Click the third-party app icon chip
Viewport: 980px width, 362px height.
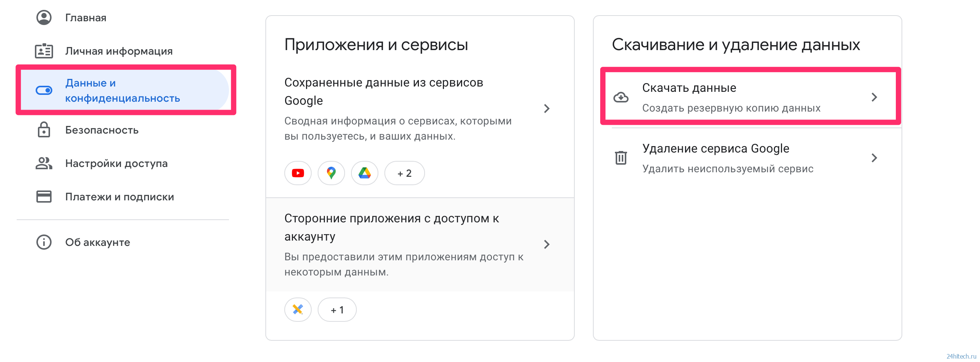[298, 310]
